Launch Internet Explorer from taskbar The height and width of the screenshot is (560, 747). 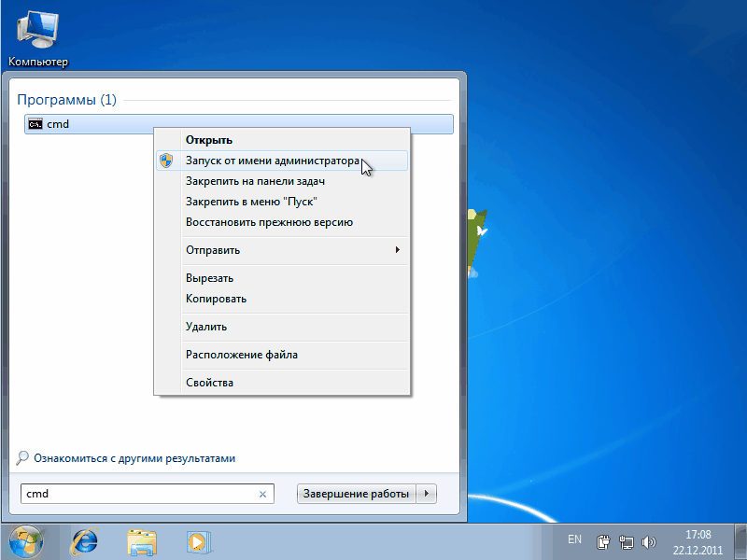point(84,542)
